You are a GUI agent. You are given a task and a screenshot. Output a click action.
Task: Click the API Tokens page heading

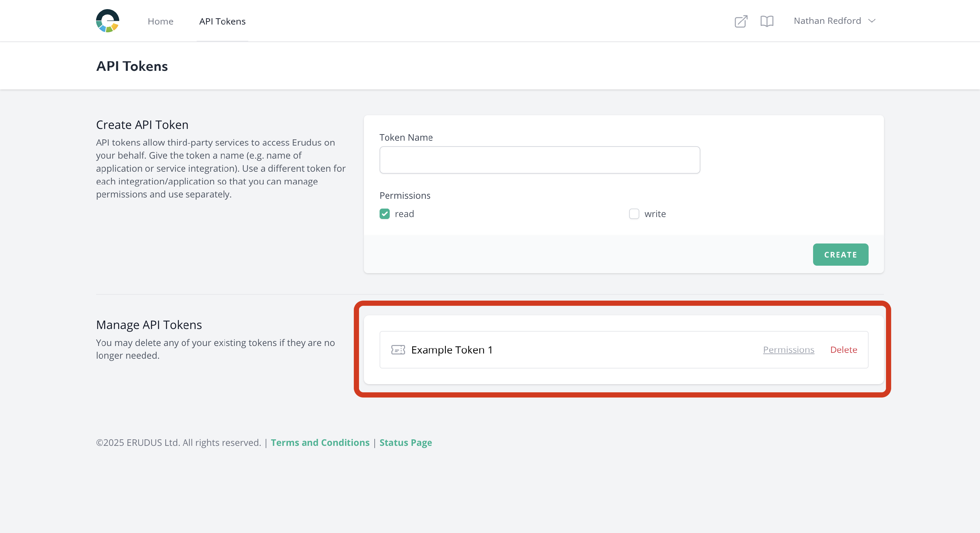click(x=132, y=66)
